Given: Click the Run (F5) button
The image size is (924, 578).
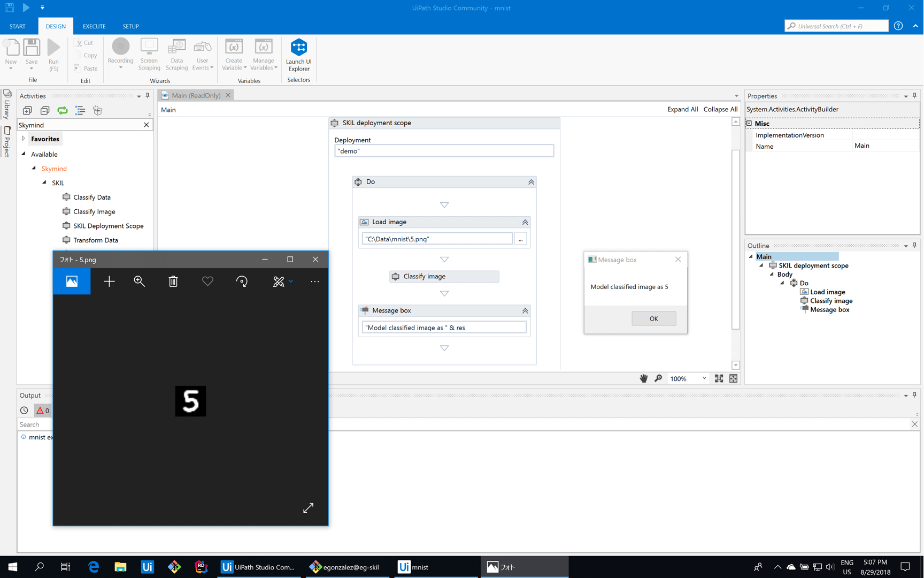Looking at the screenshot, I should tap(53, 55).
